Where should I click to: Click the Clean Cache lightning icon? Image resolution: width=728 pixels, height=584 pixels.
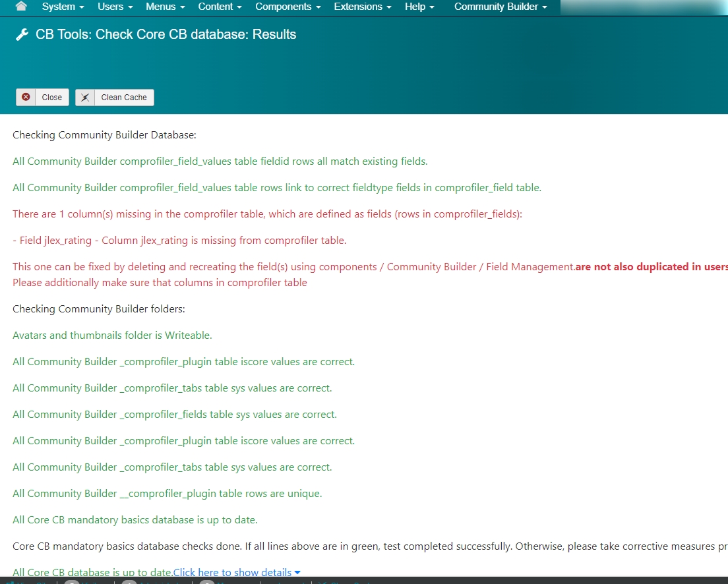coord(85,98)
